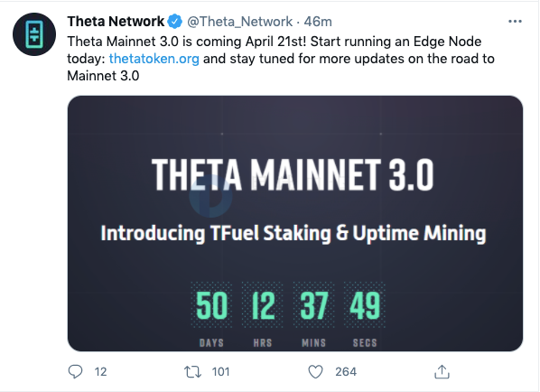Screen dimensions: 540x392
Task: Click the retweet arrows icon
Action: pos(192,371)
